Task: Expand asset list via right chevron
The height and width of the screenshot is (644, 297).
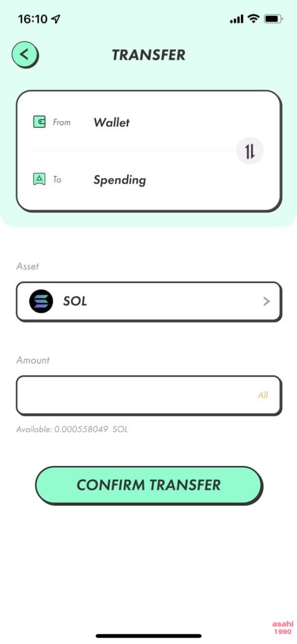Action: [x=267, y=301]
